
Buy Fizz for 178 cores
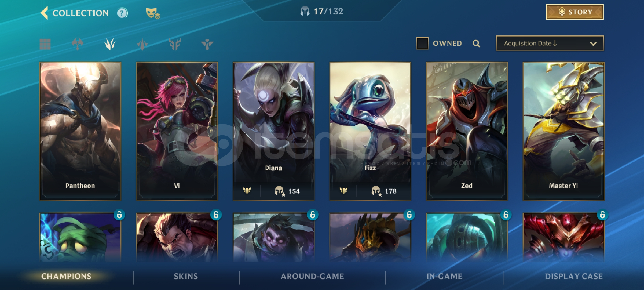coord(384,191)
